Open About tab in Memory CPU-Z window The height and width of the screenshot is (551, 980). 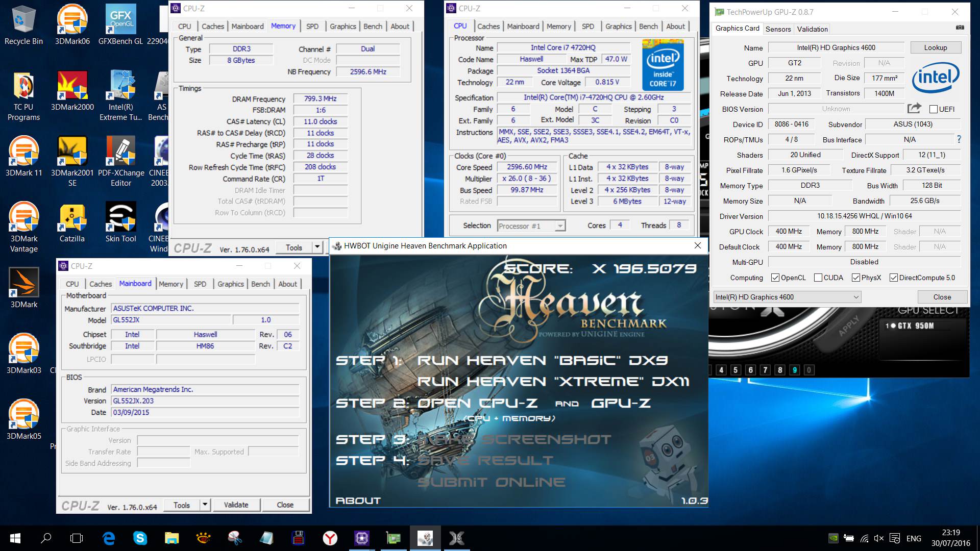click(x=400, y=27)
